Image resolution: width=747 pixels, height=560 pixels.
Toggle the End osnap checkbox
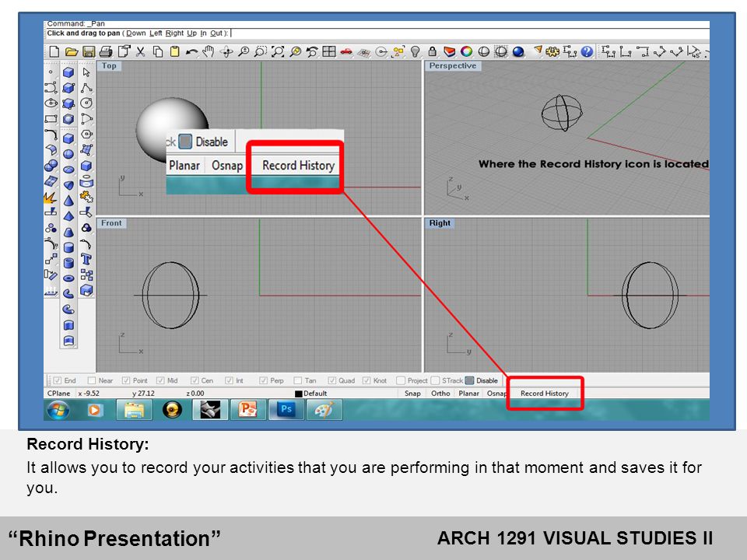(x=58, y=380)
